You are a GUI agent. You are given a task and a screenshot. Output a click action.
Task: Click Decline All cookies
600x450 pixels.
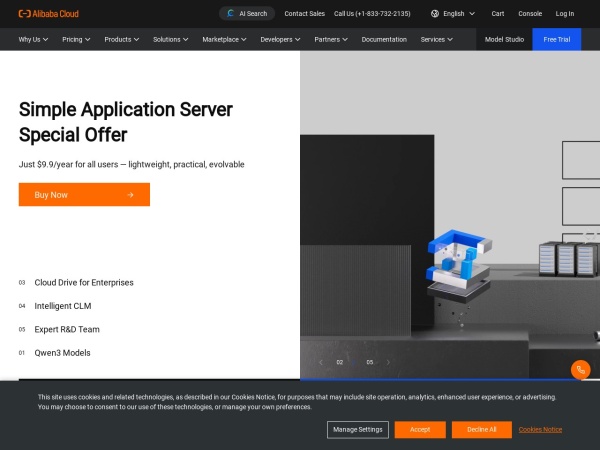tap(482, 430)
